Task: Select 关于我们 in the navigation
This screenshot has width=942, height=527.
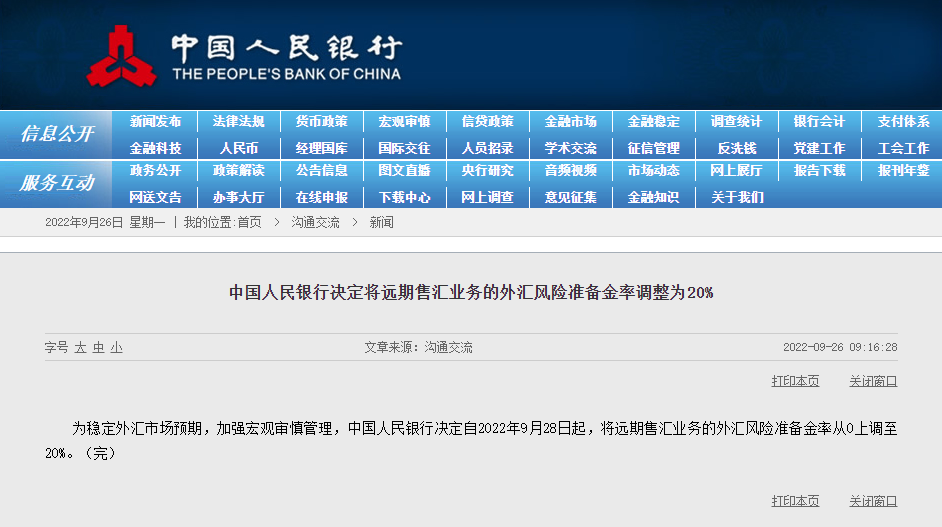Action: (737, 197)
